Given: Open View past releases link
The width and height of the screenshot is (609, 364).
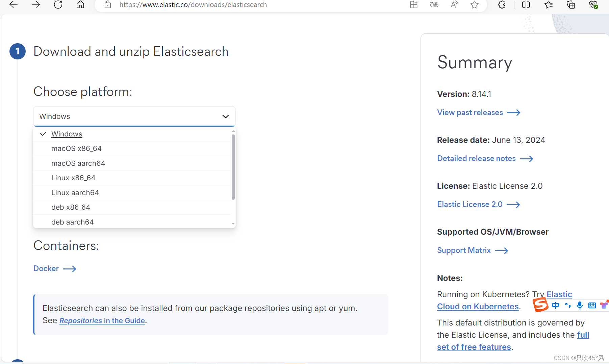Looking at the screenshot, I should [479, 113].
